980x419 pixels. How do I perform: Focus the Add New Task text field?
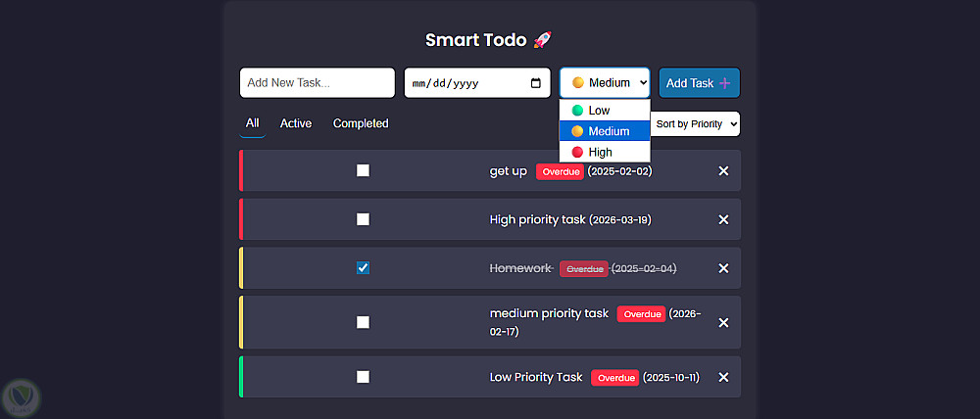[x=317, y=83]
